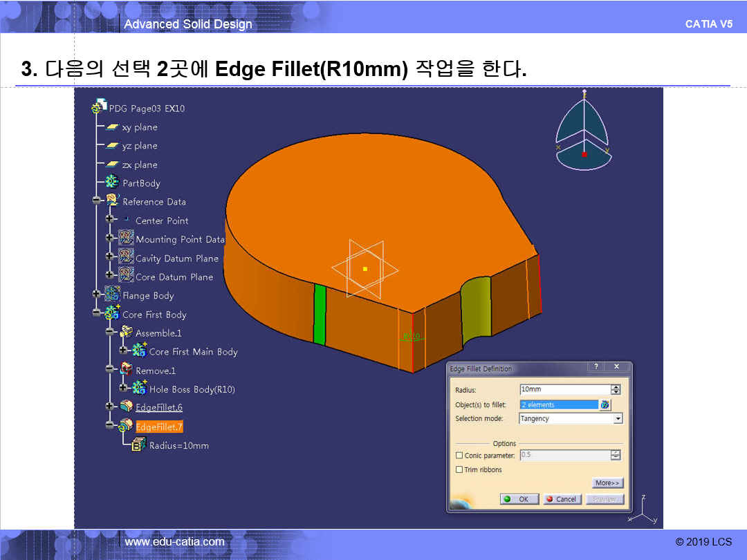
Task: Click the More>> button
Action: (x=607, y=483)
